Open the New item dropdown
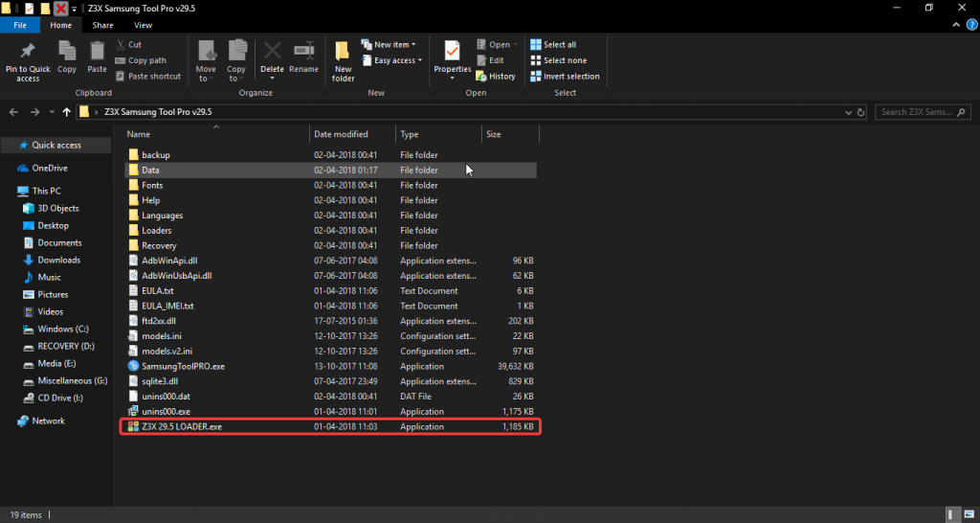This screenshot has width=980, height=523. point(389,44)
